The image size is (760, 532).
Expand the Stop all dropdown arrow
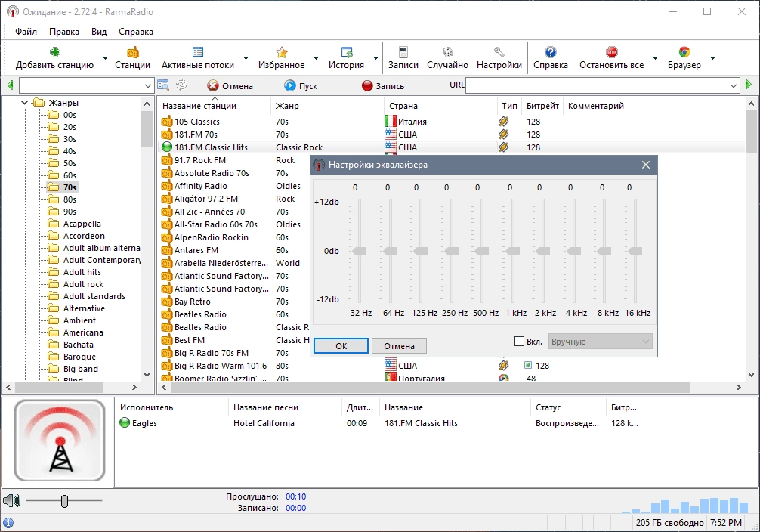pyautogui.click(x=655, y=58)
